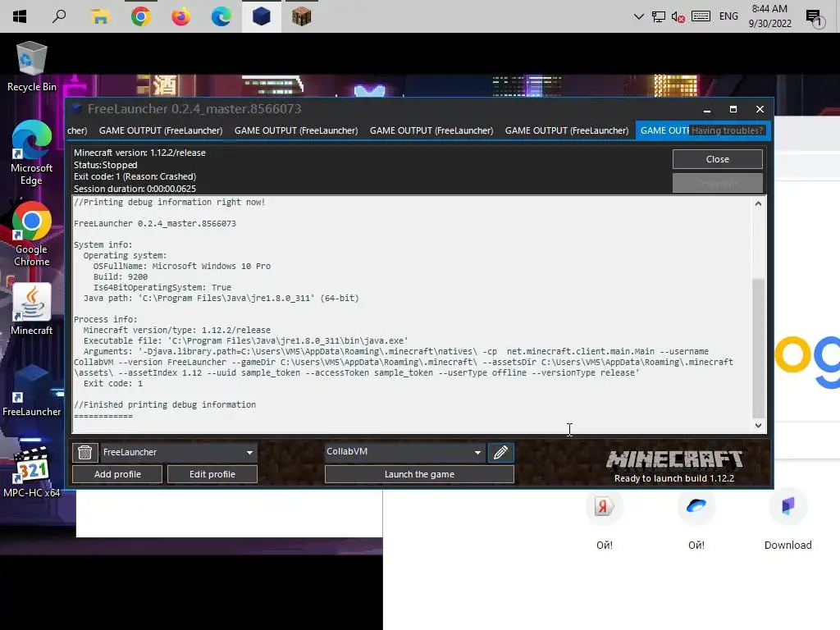Select the Minecraft block taskbar icon
840x630 pixels.
(301, 16)
